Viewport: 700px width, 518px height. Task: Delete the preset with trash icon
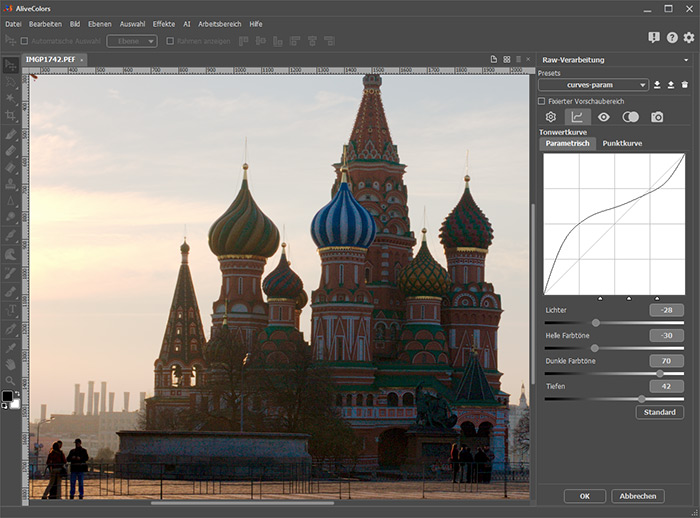(684, 85)
